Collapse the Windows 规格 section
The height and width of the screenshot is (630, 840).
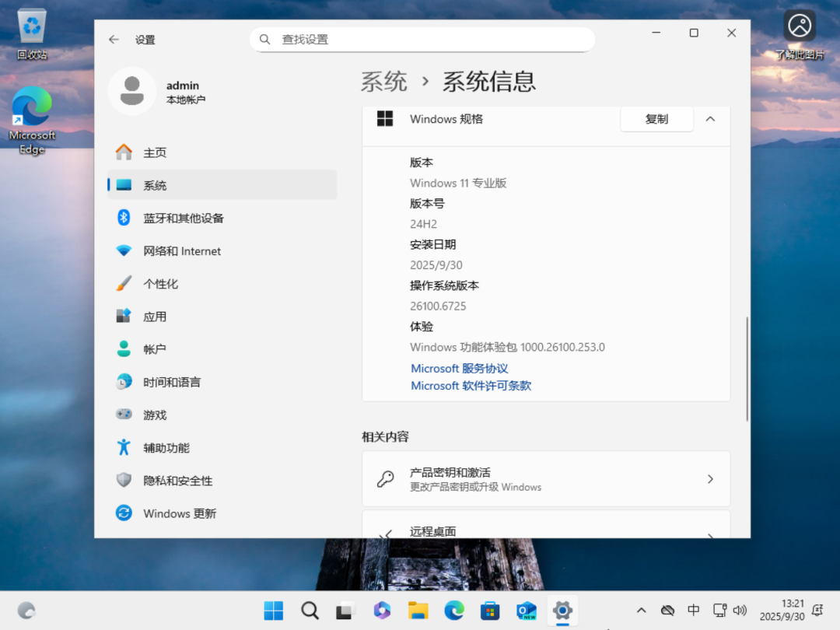(x=710, y=119)
